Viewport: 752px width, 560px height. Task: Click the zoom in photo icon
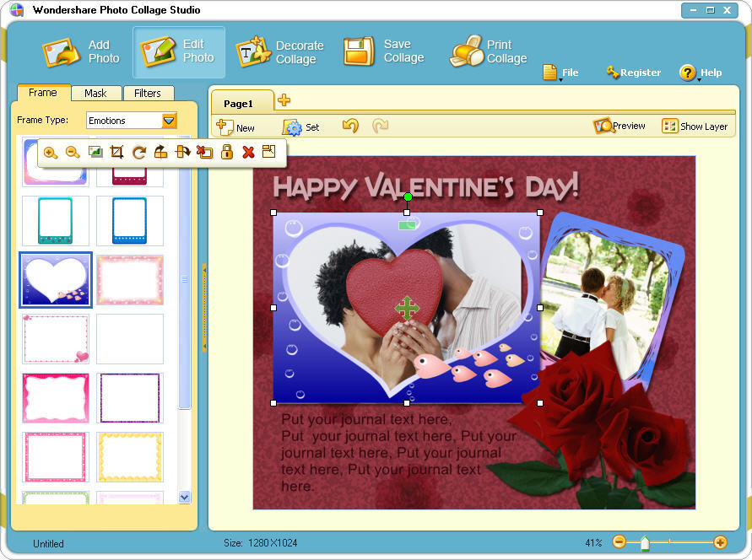51,153
